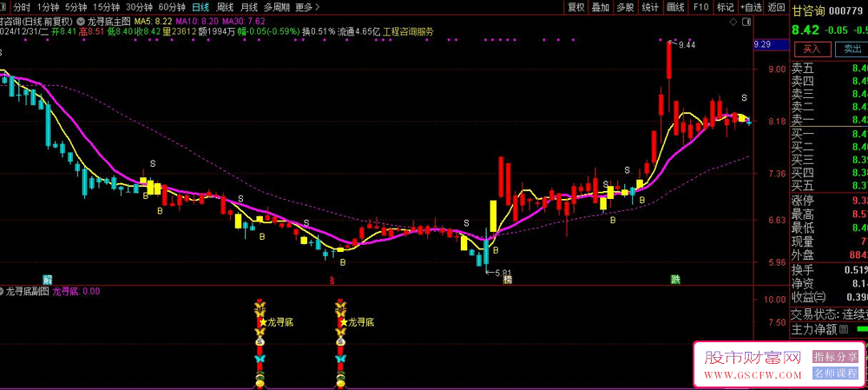
Task: Click the red $ marker on the timeline
Action: tap(332, 281)
